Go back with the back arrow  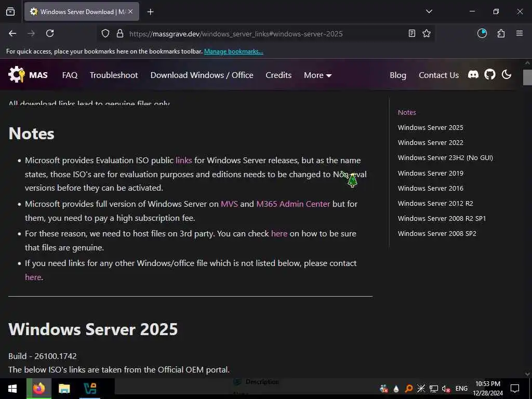tap(12, 33)
